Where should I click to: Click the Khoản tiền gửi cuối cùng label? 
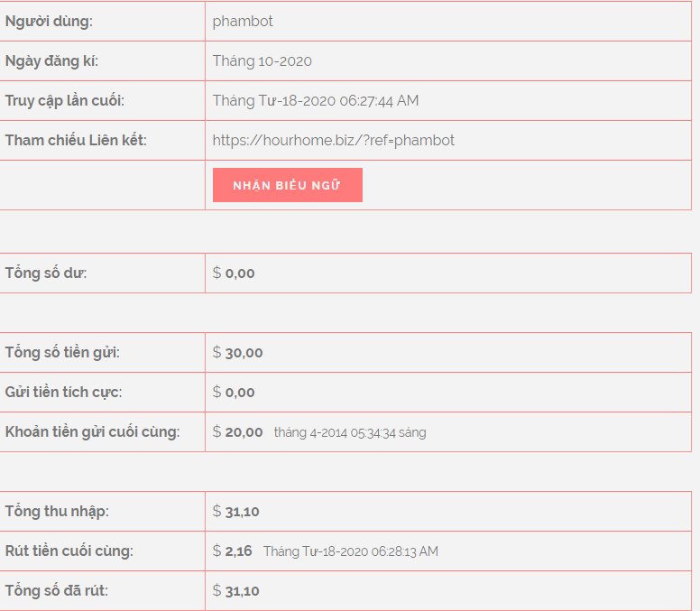coord(92,431)
